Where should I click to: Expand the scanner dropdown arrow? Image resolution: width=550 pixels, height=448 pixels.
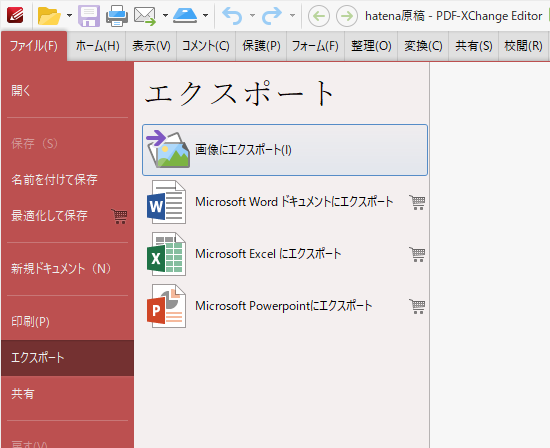click(x=206, y=15)
